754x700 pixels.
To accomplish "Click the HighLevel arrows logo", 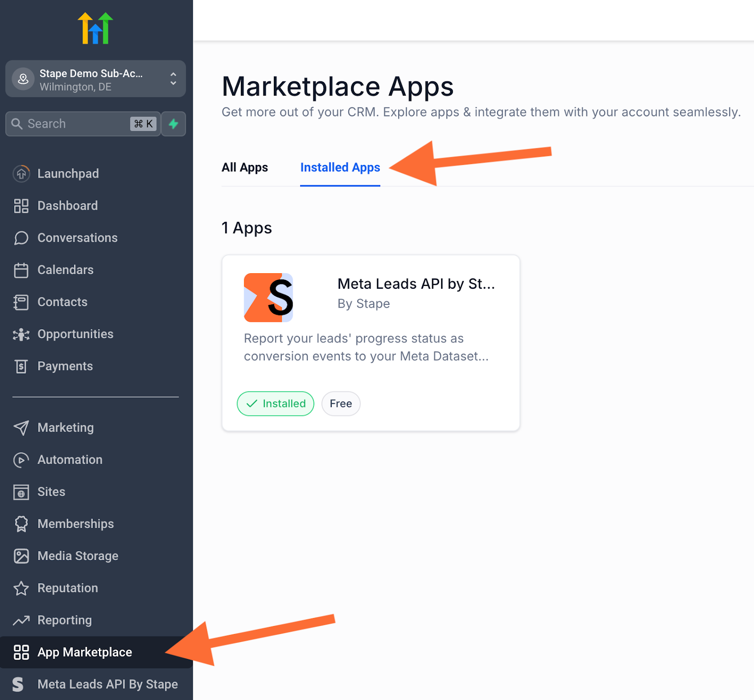I will 95,29.
